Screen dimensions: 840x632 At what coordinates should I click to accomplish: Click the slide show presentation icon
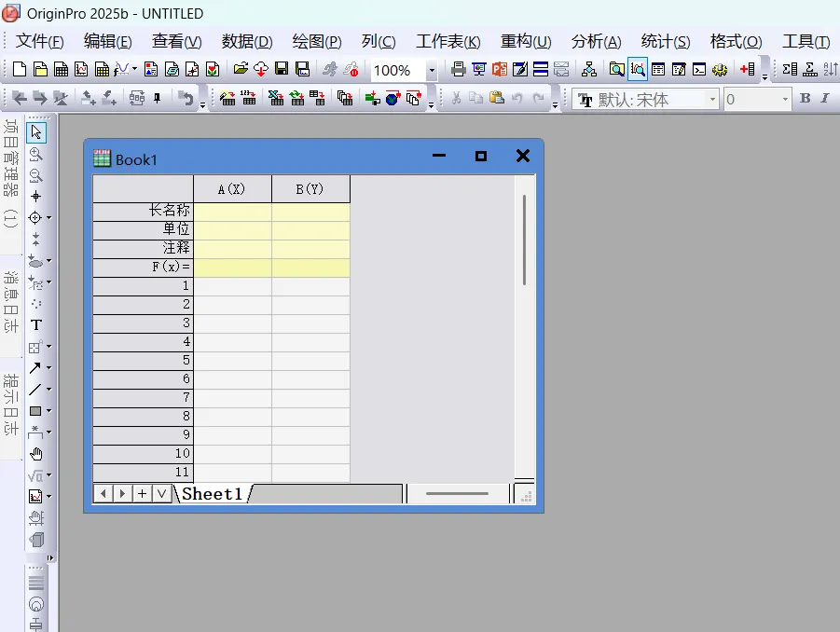click(479, 69)
